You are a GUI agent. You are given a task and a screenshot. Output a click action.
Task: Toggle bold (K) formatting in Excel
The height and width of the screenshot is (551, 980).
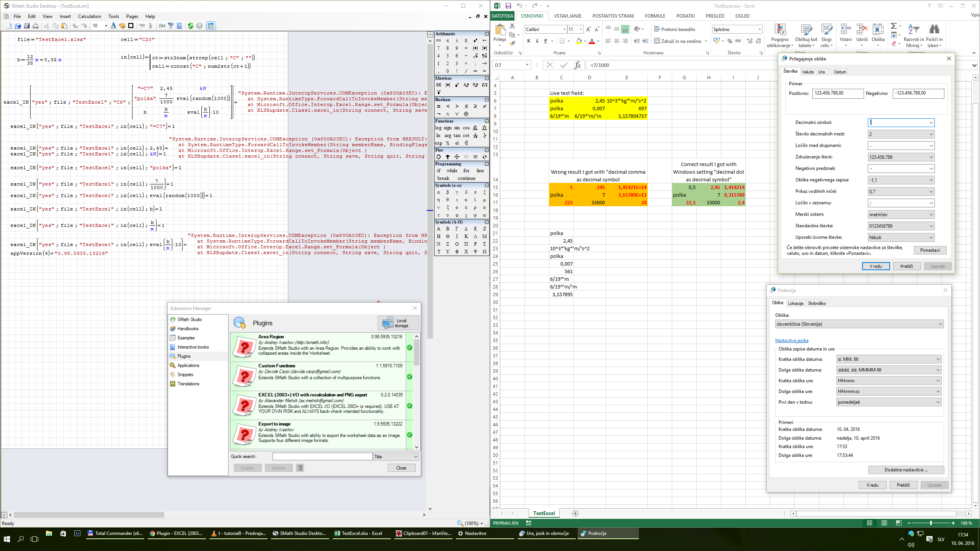[529, 41]
